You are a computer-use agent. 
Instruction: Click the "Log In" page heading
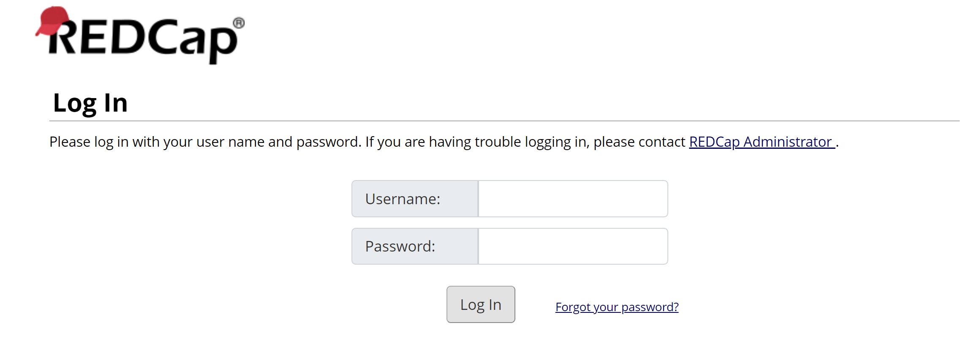point(90,103)
